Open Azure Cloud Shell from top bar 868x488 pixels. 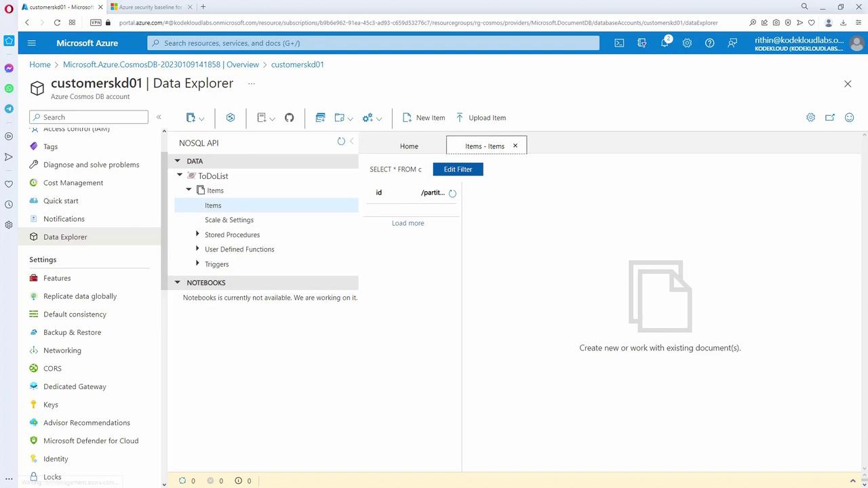(x=619, y=43)
